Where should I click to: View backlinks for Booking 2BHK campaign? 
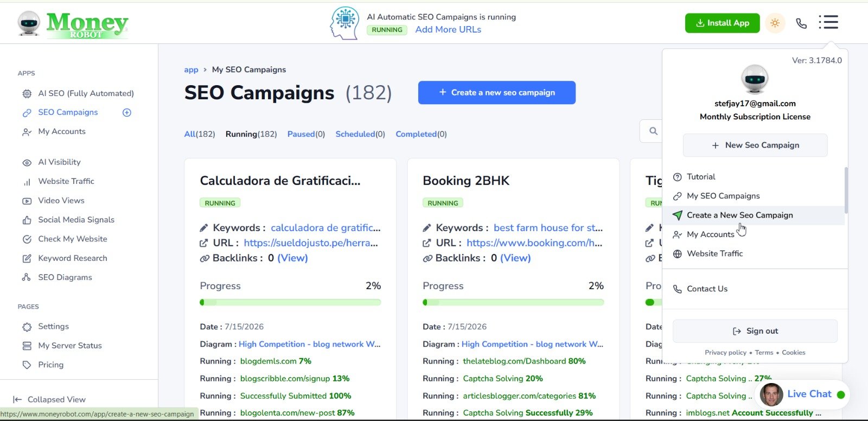pos(515,258)
